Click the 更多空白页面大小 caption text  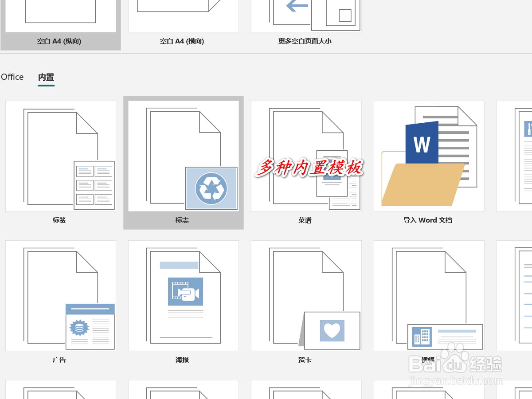point(305,41)
